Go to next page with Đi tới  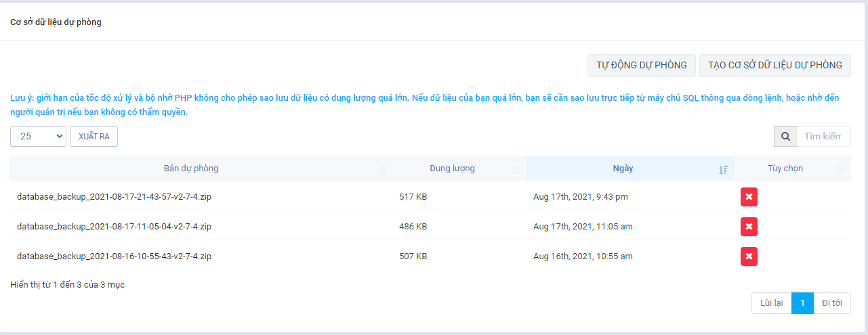[831, 303]
